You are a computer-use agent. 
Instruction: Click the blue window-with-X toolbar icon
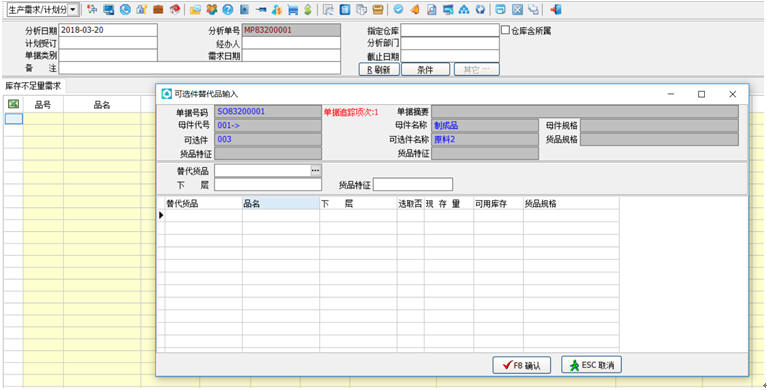tap(517, 9)
